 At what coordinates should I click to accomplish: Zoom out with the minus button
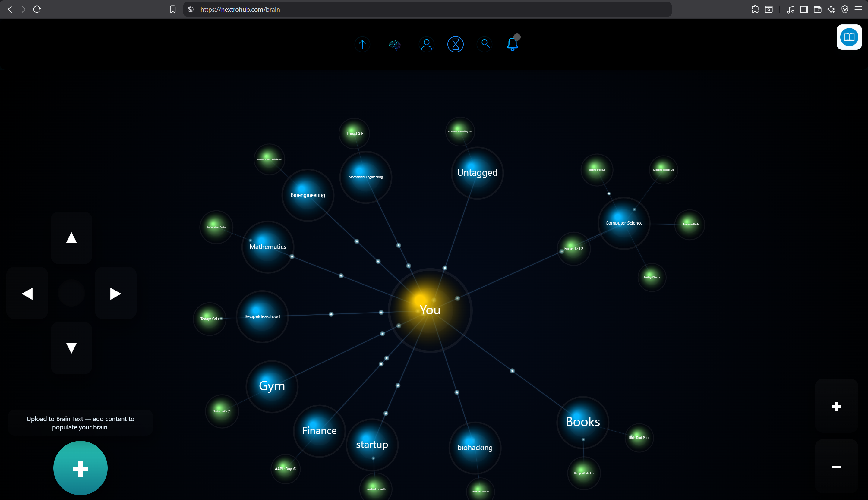pyautogui.click(x=836, y=467)
